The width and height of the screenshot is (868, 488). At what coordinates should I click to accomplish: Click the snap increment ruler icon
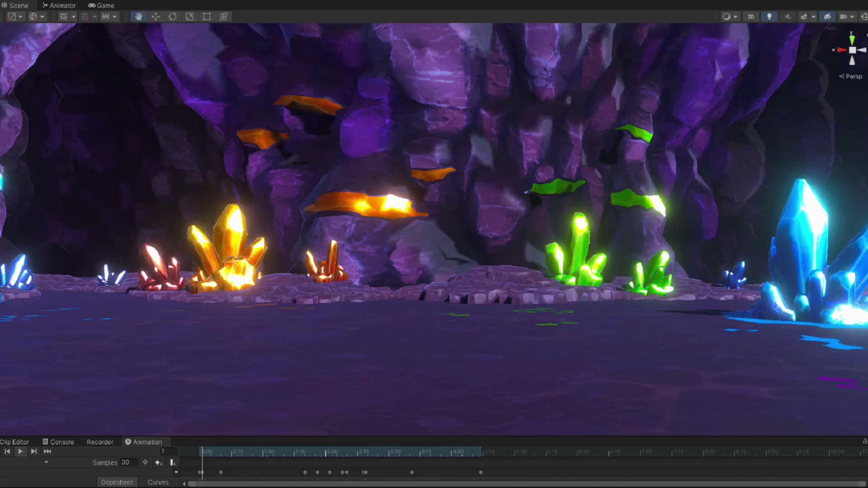tap(106, 17)
